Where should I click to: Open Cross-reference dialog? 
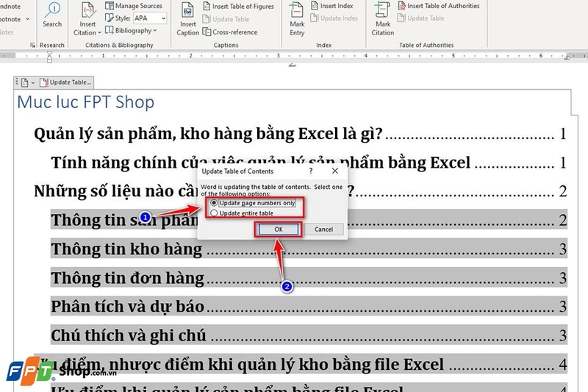point(230,32)
